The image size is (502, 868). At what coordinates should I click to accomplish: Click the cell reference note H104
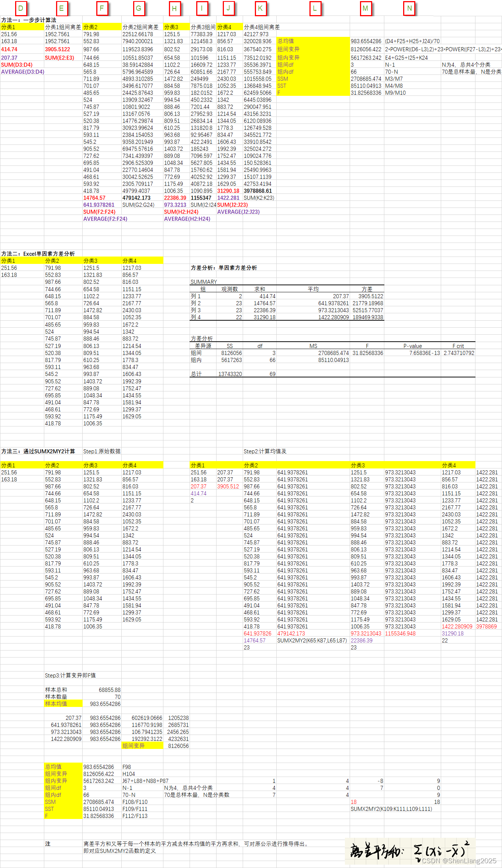[x=129, y=774]
